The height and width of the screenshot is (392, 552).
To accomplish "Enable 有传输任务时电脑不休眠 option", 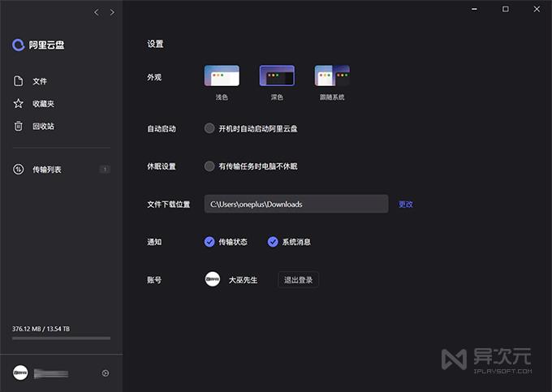I will [209, 166].
